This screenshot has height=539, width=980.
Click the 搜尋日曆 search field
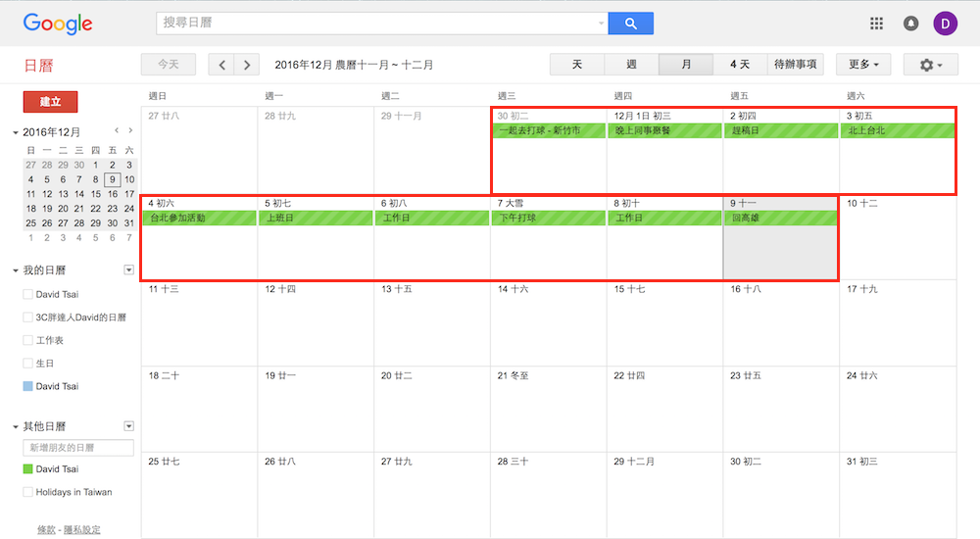point(377,24)
